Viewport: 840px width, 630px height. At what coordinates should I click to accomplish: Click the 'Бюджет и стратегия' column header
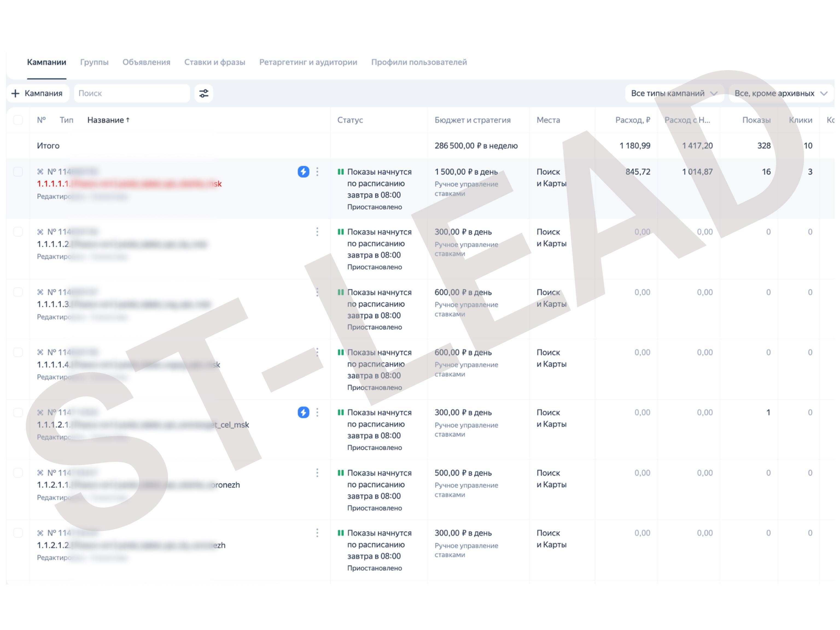pyautogui.click(x=472, y=120)
